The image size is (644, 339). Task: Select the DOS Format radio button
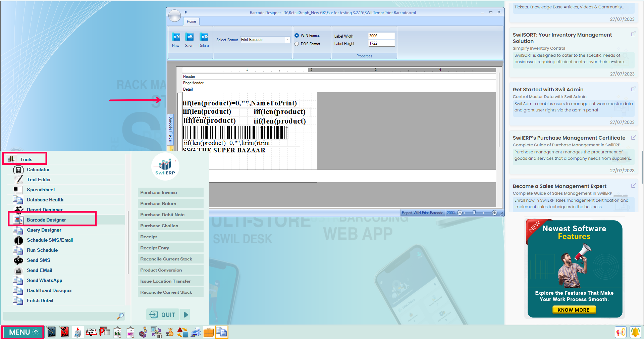point(297,44)
